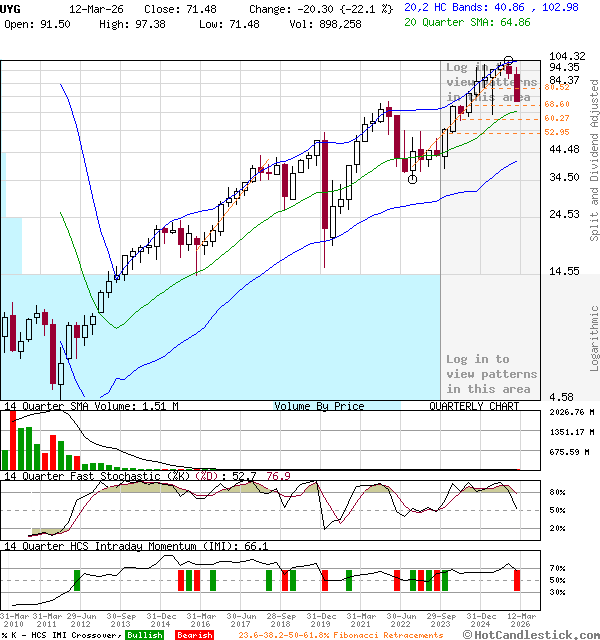Click the red Bearish legend badge
This screenshot has width=600, height=640.
coord(194,635)
